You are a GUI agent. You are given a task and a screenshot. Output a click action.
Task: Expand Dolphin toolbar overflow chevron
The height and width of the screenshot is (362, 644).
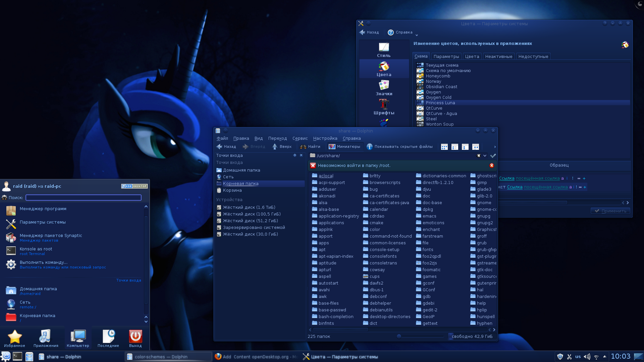pyautogui.click(x=495, y=147)
